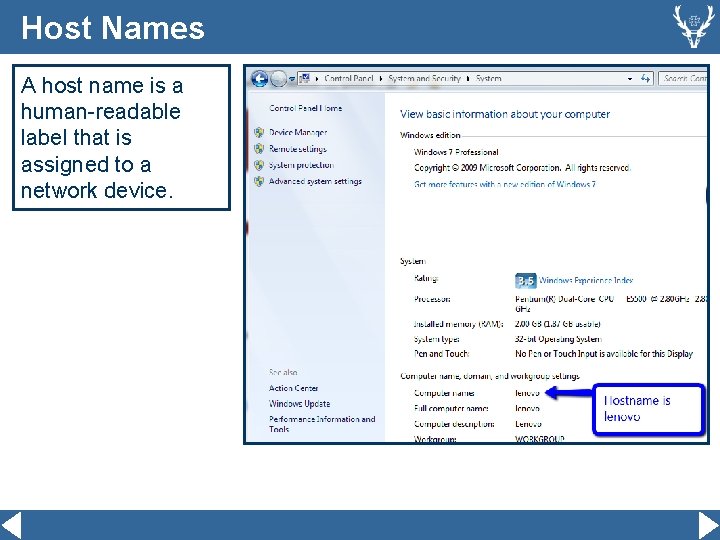Click the 3.5 rating badge
This screenshot has height=540, width=720.
tap(525, 281)
